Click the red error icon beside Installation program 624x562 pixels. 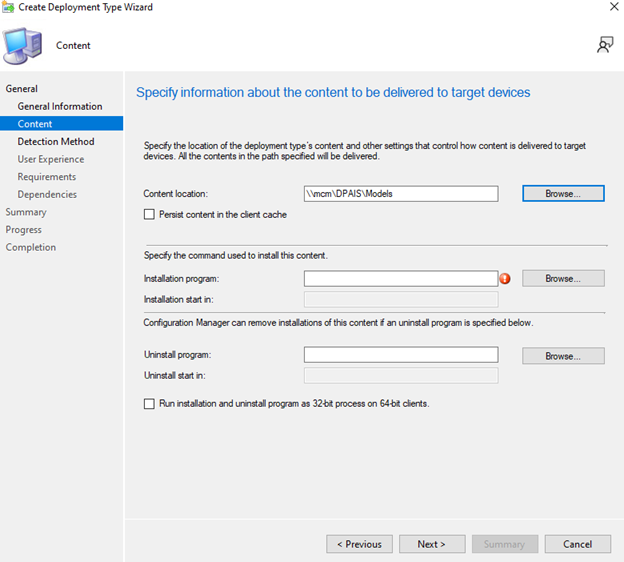(x=505, y=279)
